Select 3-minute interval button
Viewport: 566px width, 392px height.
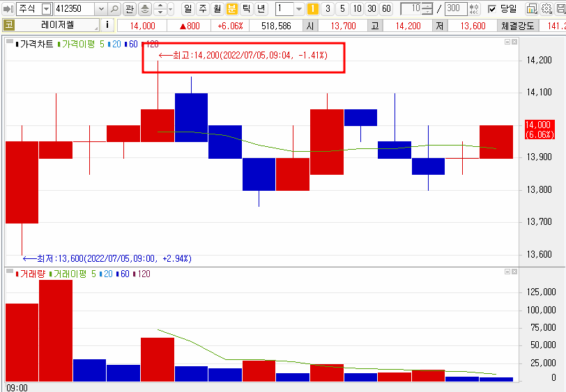(x=328, y=8)
